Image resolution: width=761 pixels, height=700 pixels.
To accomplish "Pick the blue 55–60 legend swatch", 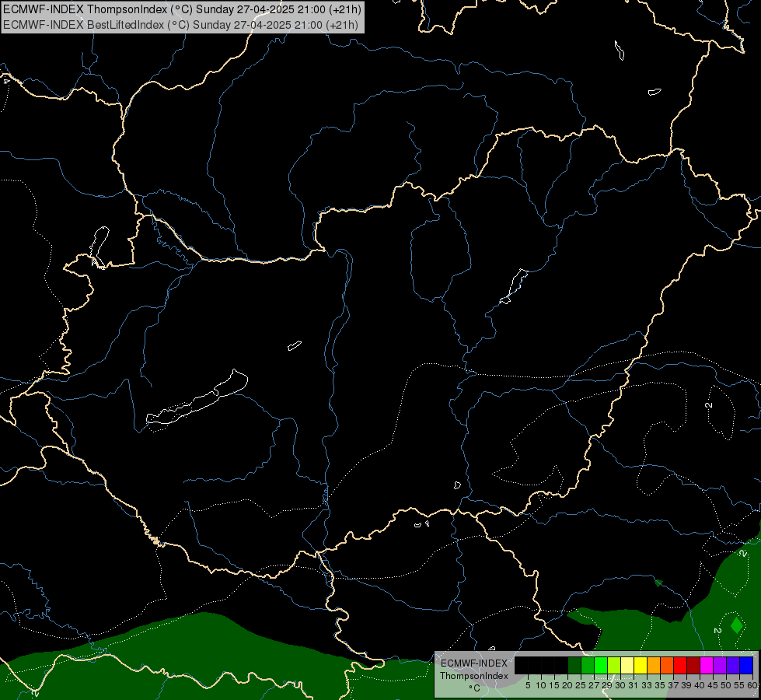I will coord(746,665).
